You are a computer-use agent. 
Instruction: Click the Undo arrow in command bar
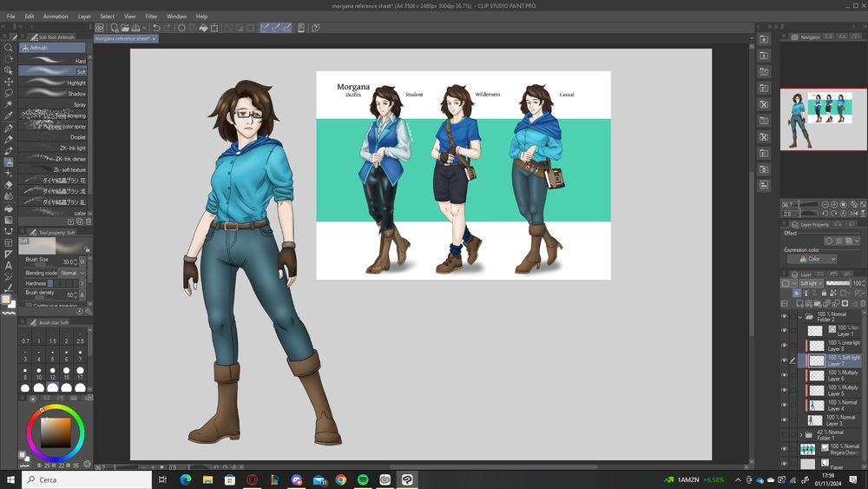click(156, 28)
